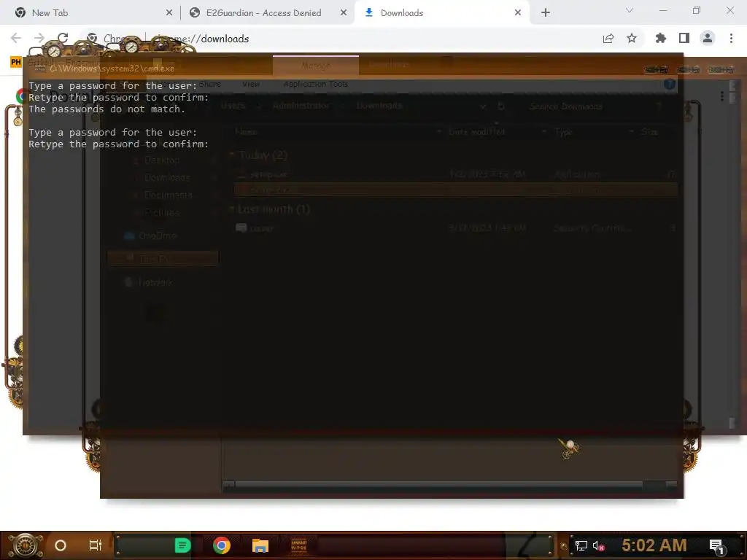This screenshot has height=560, width=747.
Task: Sort by Name column in Explorer
Action: (x=247, y=132)
